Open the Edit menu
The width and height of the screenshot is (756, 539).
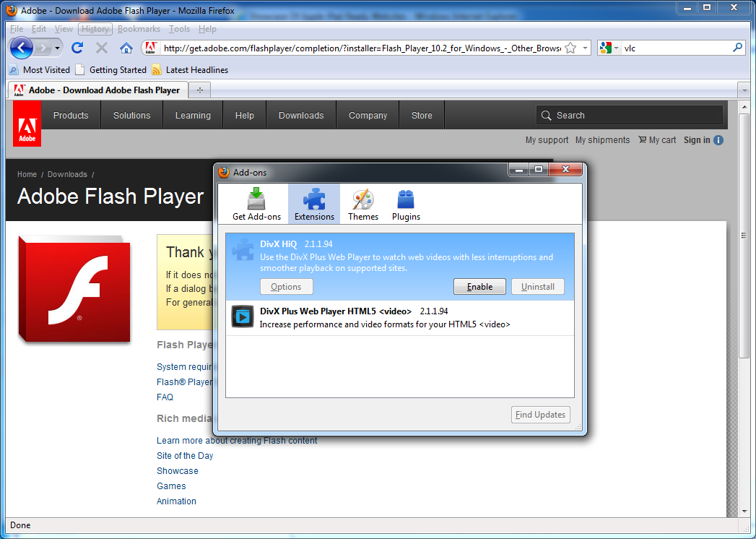(x=39, y=29)
